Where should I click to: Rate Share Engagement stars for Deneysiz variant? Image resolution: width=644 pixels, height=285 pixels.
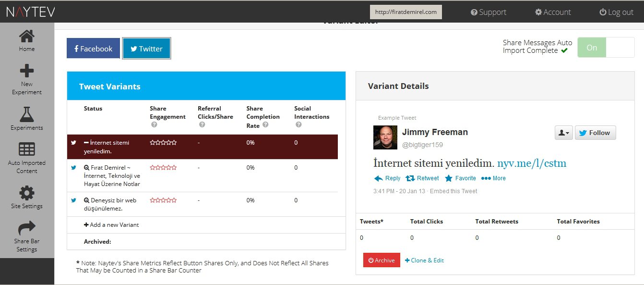[163, 200]
